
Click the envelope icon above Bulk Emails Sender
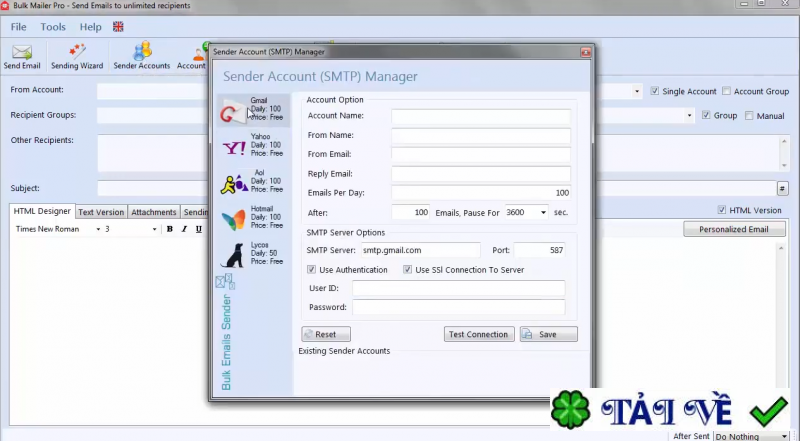point(224,281)
